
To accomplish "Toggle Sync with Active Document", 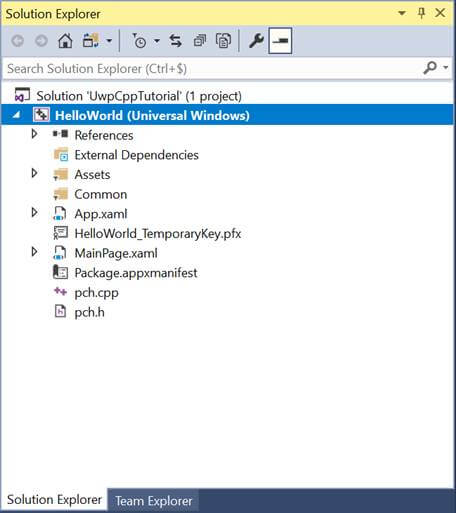I will (x=176, y=41).
